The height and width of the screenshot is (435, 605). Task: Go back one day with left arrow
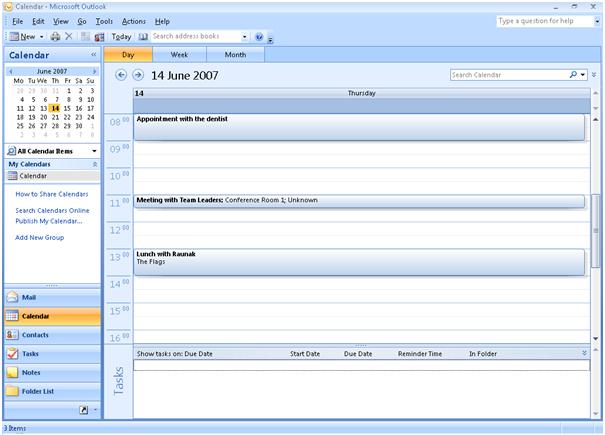121,75
